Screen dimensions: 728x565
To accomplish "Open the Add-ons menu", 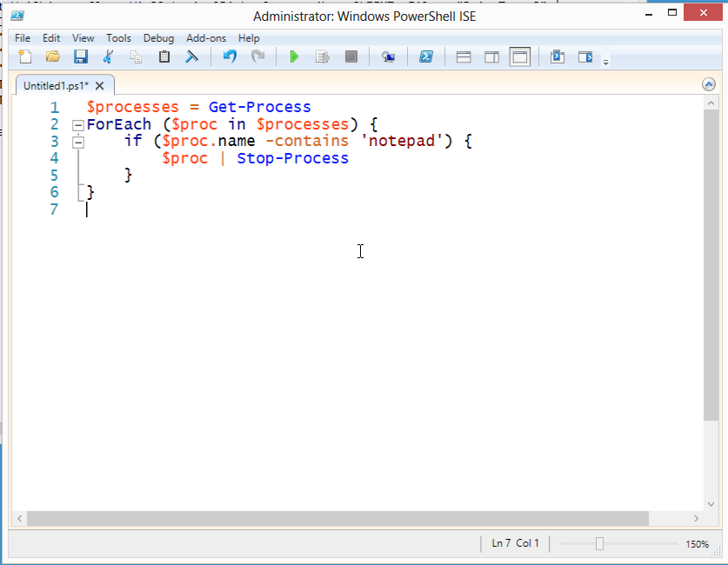I will click(205, 38).
